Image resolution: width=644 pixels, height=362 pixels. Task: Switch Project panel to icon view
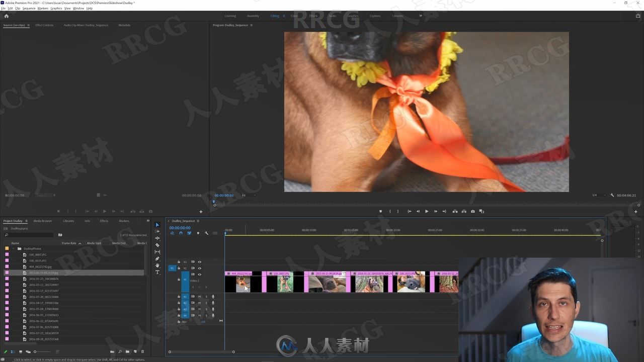click(20, 352)
